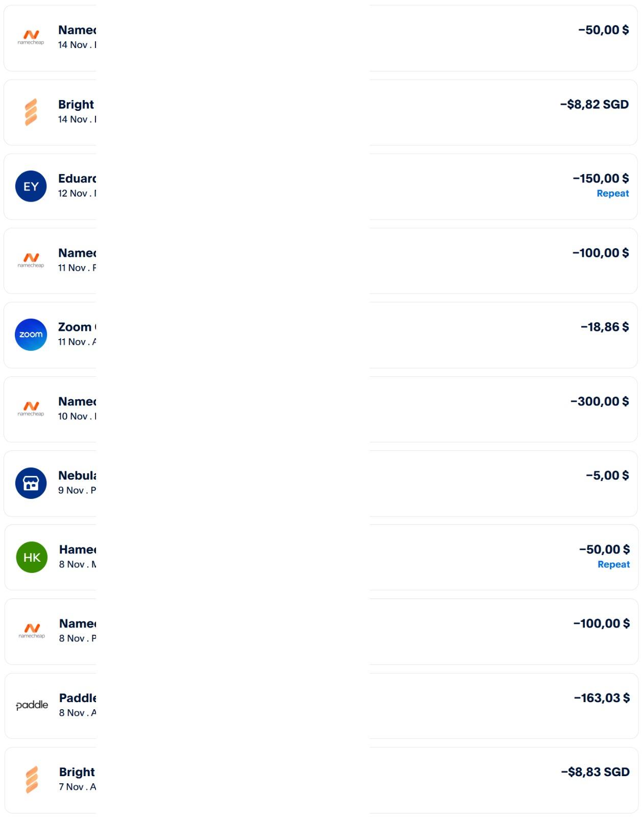This screenshot has width=644, height=817.
Task: Click Namecheap logo on 14 Nov transaction
Action: coord(31,37)
